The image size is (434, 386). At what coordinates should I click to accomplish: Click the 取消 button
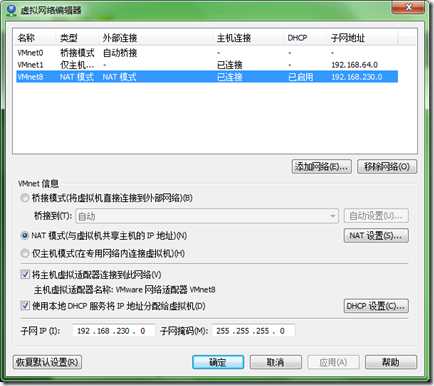(x=276, y=362)
